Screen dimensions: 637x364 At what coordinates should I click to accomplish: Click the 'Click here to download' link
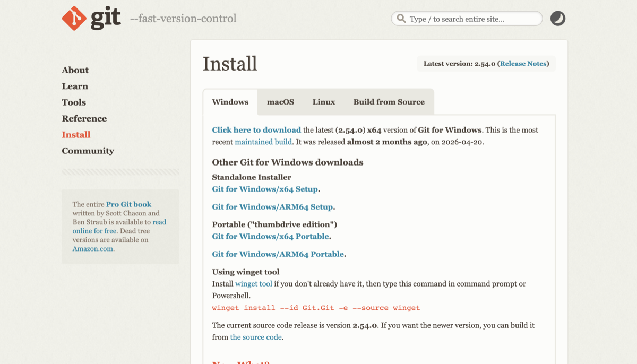coord(256,130)
